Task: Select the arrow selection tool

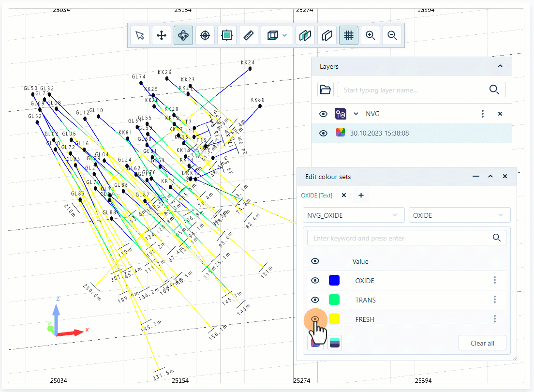Action: (139, 35)
